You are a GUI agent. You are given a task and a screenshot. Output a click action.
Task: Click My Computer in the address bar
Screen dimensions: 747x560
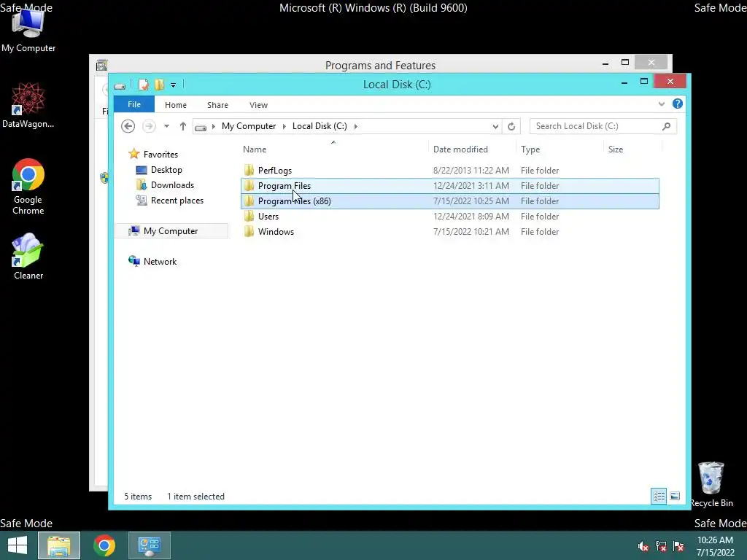[249, 126]
